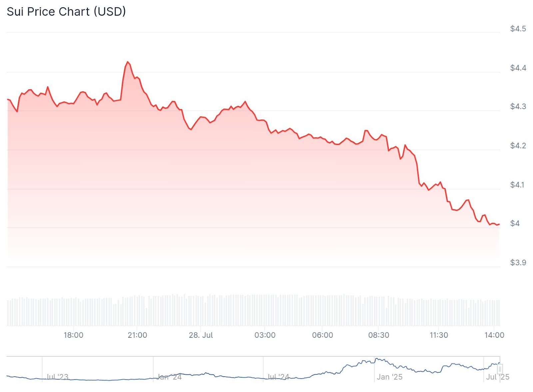Select the 03:00 time axis label
533x392 pixels.
(265, 335)
